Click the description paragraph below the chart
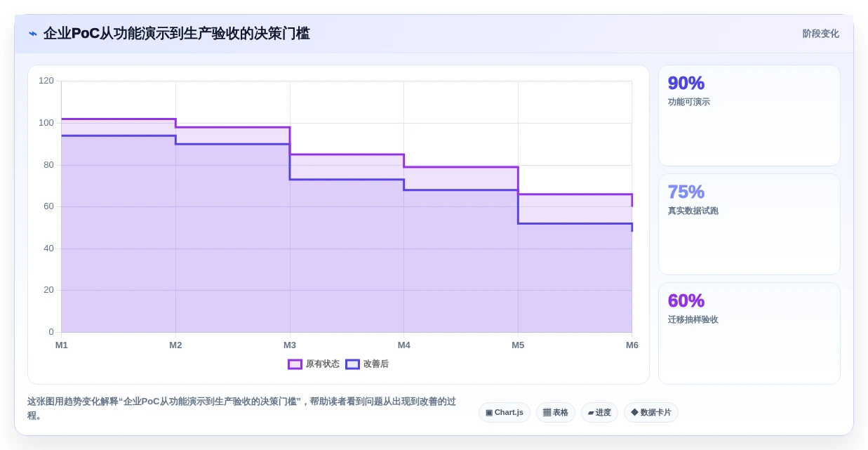 (241, 409)
